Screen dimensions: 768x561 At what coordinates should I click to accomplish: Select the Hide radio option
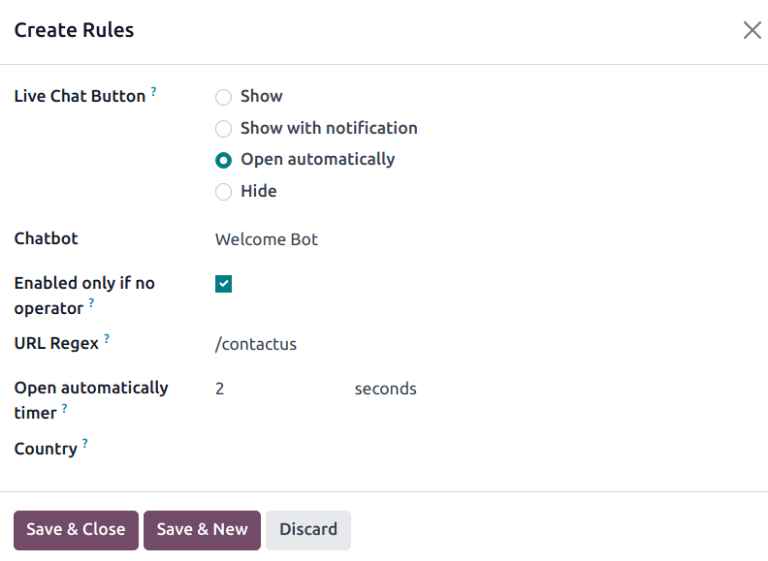click(223, 192)
